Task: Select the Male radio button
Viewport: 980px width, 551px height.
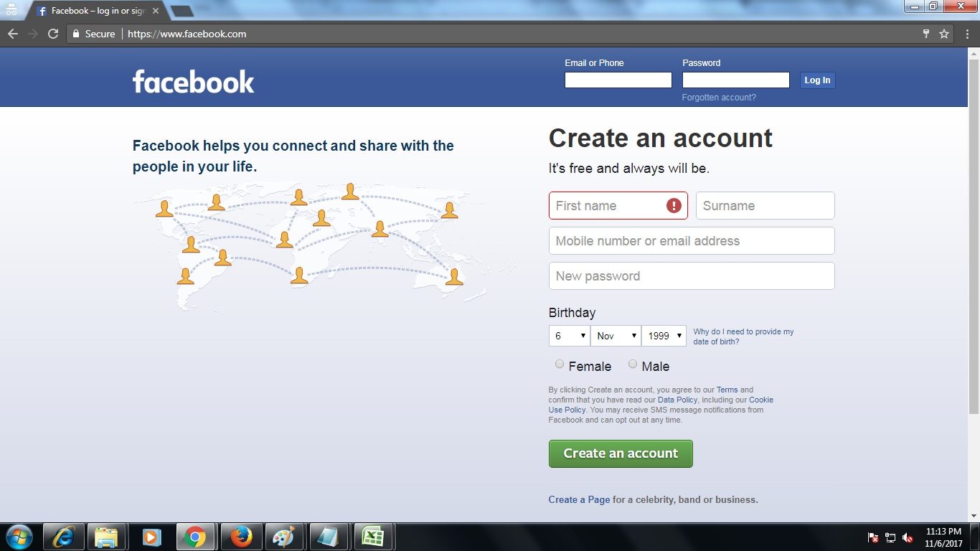Action: point(633,364)
